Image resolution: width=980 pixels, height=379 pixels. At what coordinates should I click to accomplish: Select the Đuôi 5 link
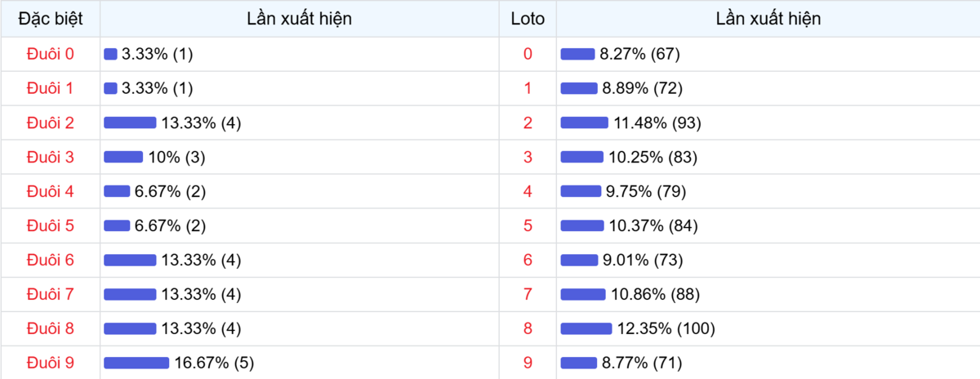(x=50, y=226)
